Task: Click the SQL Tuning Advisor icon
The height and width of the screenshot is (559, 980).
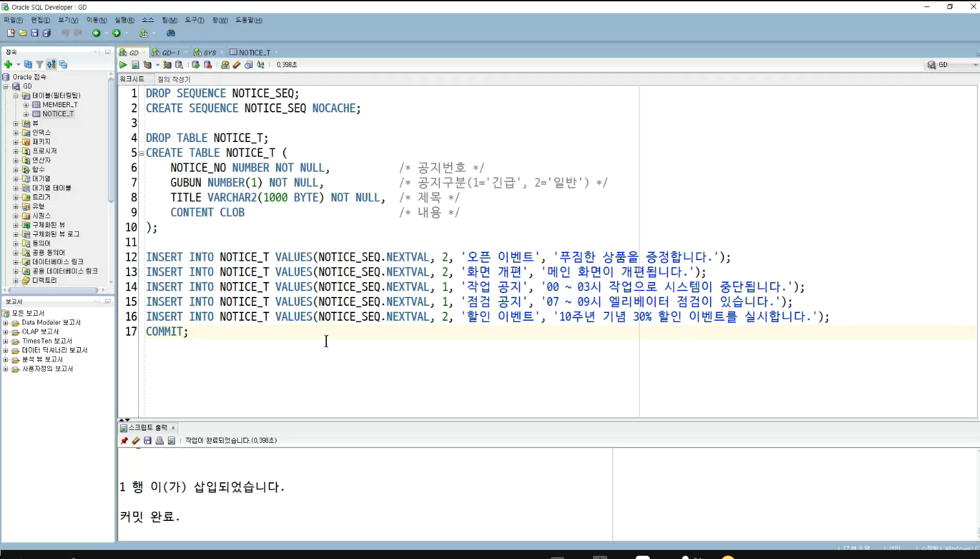Action: 179,65
